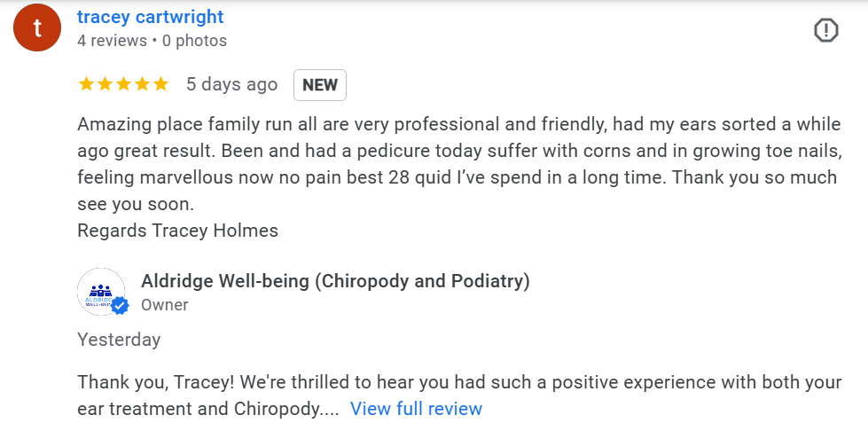Click the Aldridge Well-being logo thumbnail
This screenshot has height=423, width=868.
[100, 292]
